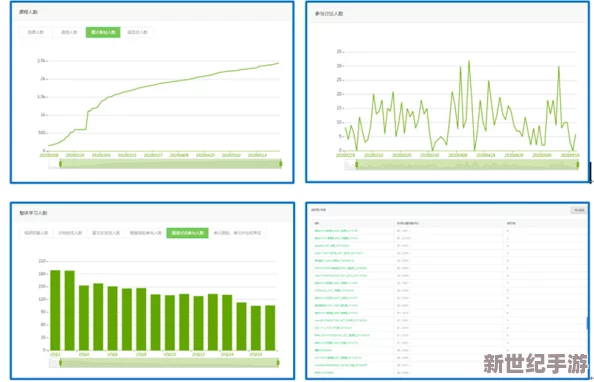Grab right range handle under the bar chart

[x=278, y=363]
